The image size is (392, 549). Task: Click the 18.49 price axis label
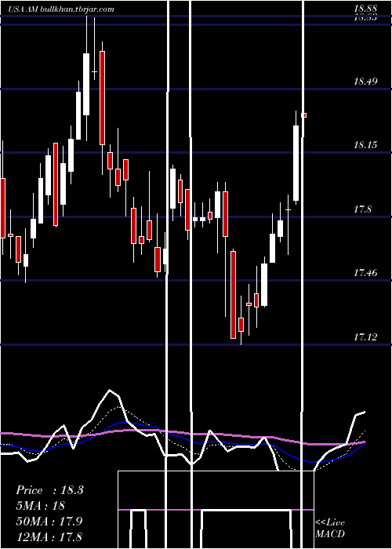point(365,82)
